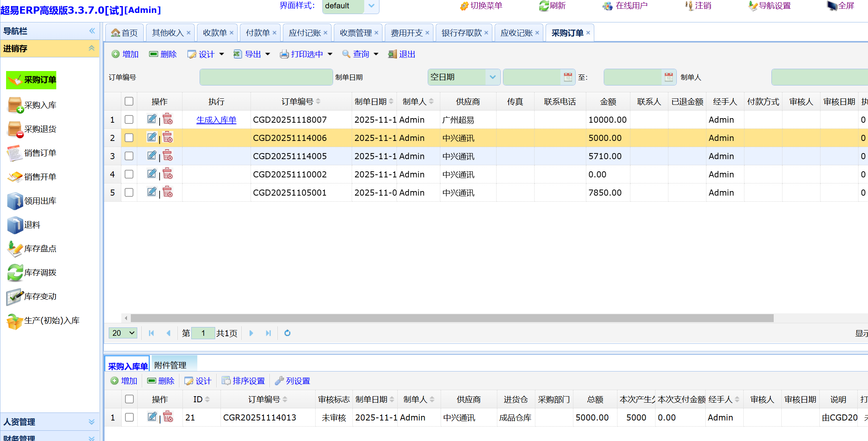Click the 生成入库单 link
This screenshot has width=868, height=441.
[216, 120]
